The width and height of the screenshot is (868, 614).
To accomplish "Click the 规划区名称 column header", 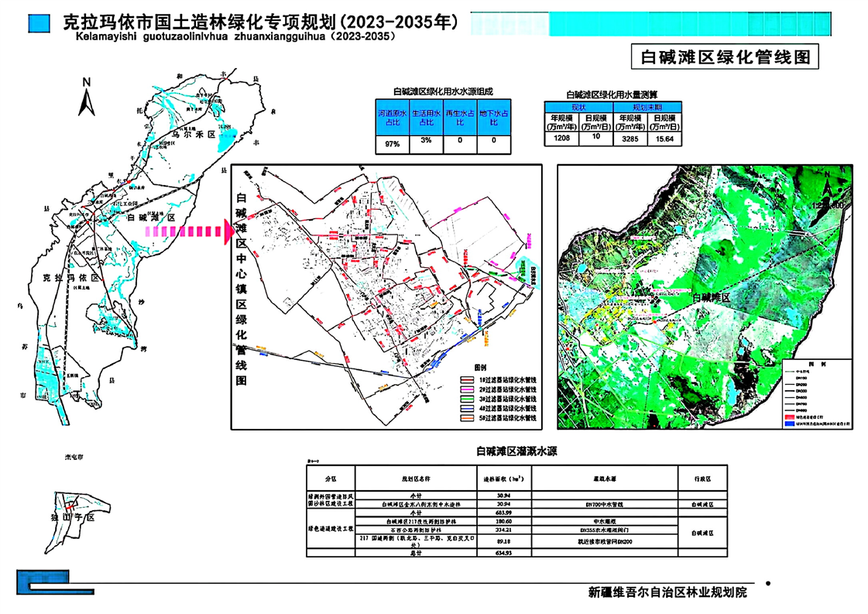I will pyautogui.click(x=416, y=479).
